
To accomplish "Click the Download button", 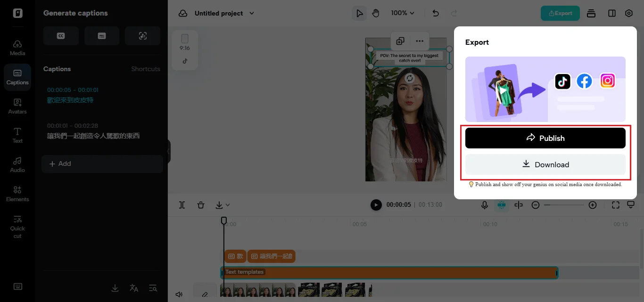I will [x=545, y=164].
